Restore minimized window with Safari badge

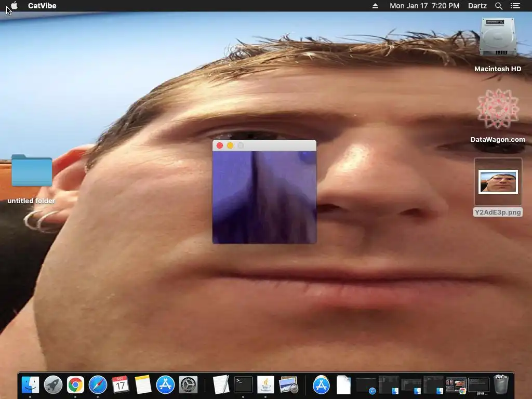(x=366, y=385)
